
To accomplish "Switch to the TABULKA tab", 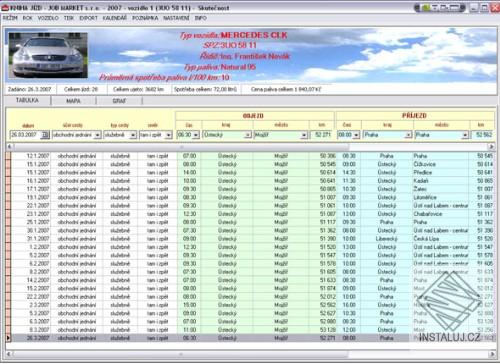I will 28,100.
